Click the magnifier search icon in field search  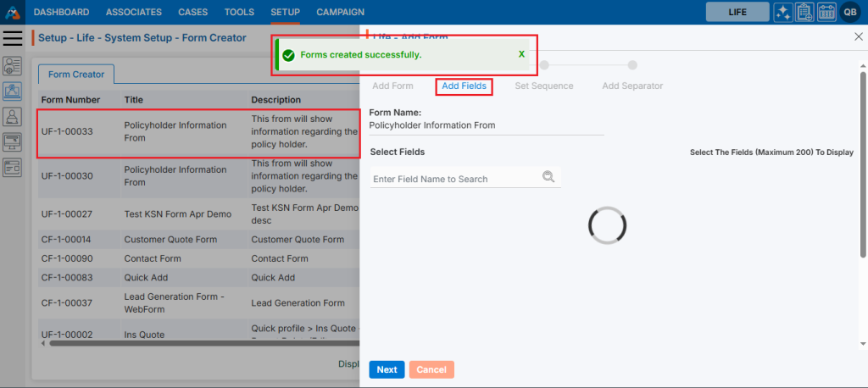pyautogui.click(x=548, y=177)
